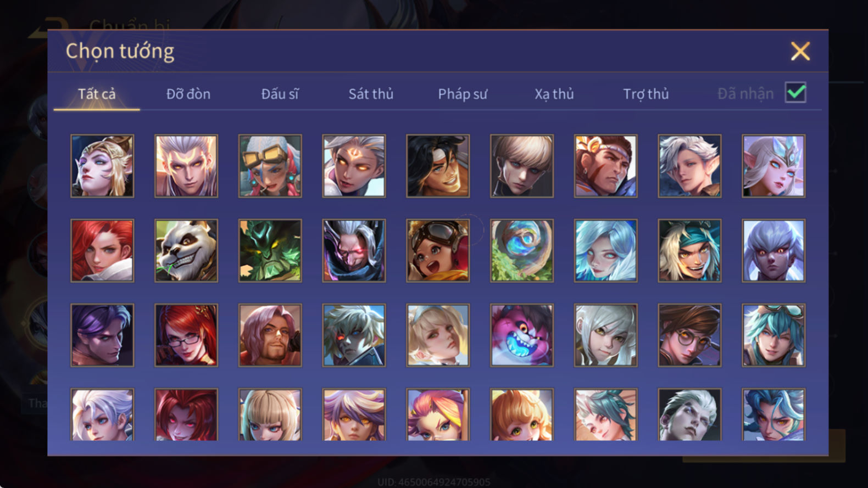Pick the purple grinning cat hero

point(522,335)
